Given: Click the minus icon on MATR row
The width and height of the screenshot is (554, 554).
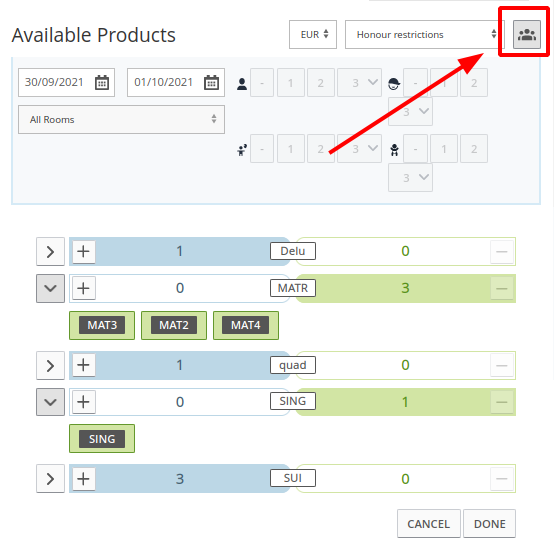Looking at the screenshot, I should pos(502,288).
